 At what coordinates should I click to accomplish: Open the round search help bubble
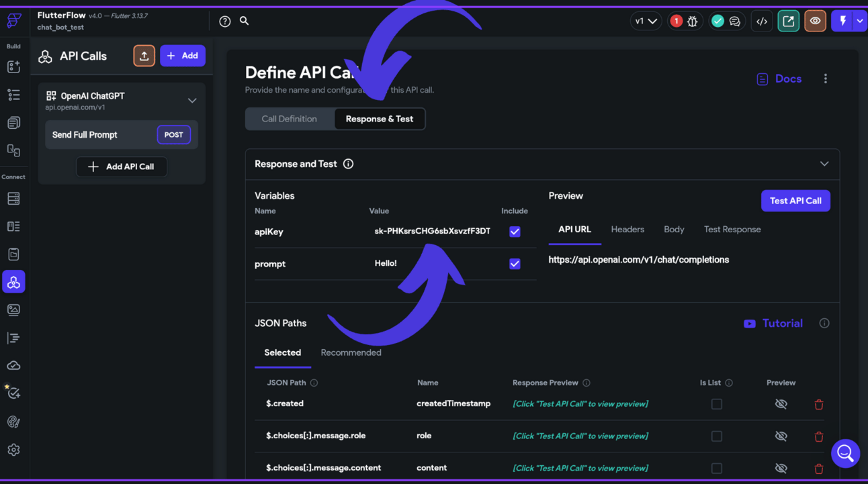[845, 454]
